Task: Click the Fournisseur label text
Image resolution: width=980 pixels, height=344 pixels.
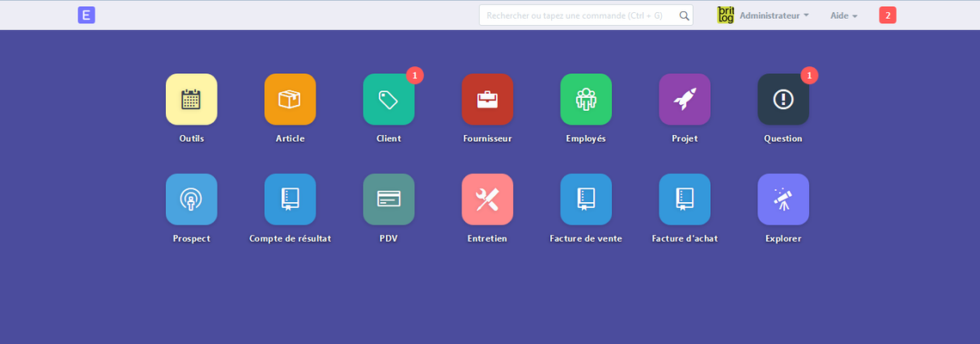Action: (x=487, y=138)
